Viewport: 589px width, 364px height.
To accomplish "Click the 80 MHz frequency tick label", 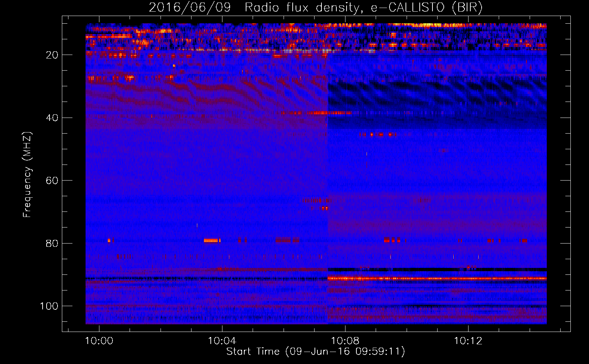I will pyautogui.click(x=52, y=244).
